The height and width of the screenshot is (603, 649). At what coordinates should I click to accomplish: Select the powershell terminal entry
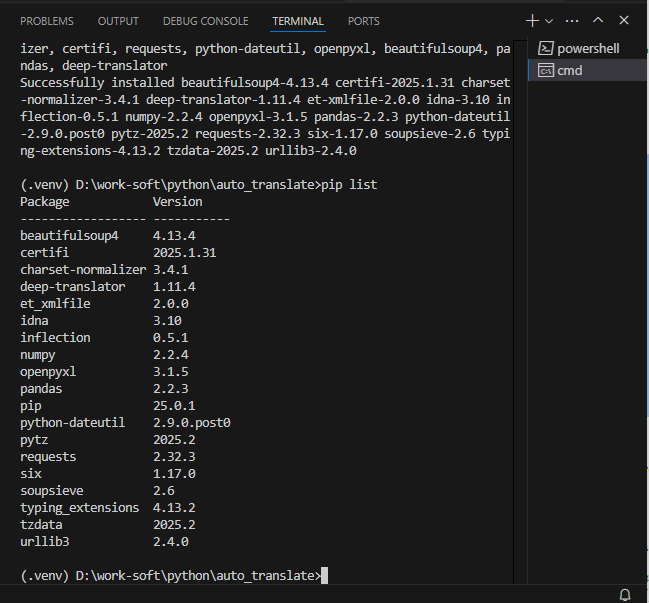(x=587, y=48)
